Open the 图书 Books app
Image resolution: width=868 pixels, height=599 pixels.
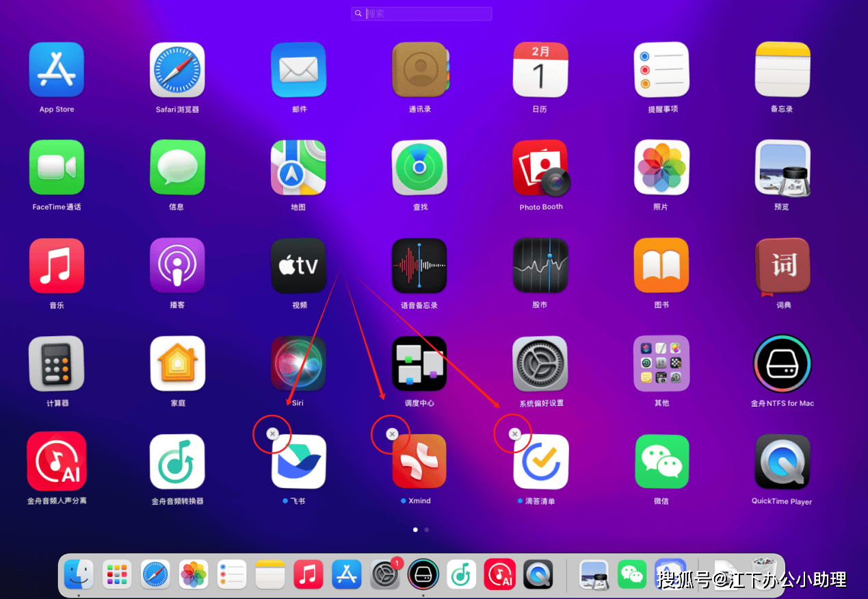(661, 266)
